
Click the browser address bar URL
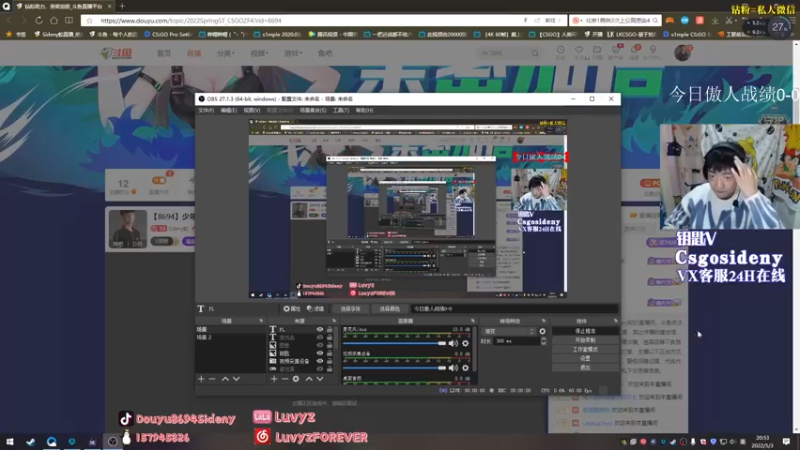191,20
